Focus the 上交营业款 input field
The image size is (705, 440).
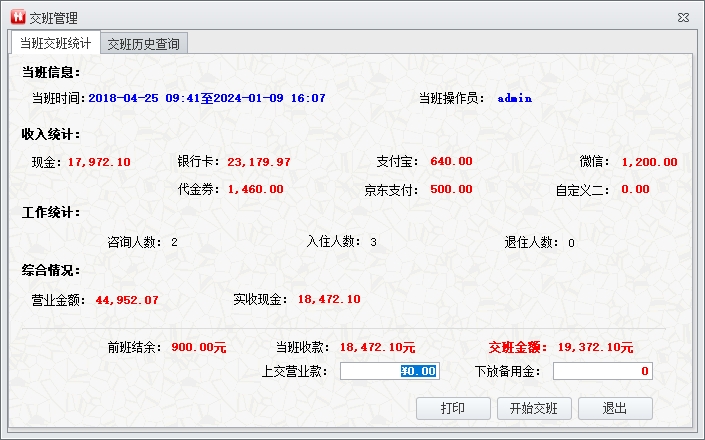(389, 371)
